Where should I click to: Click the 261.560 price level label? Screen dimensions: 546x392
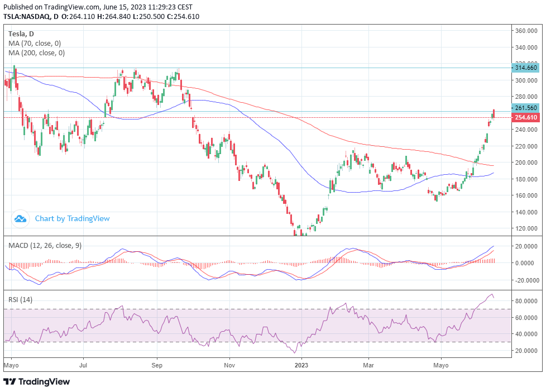[x=526, y=108]
